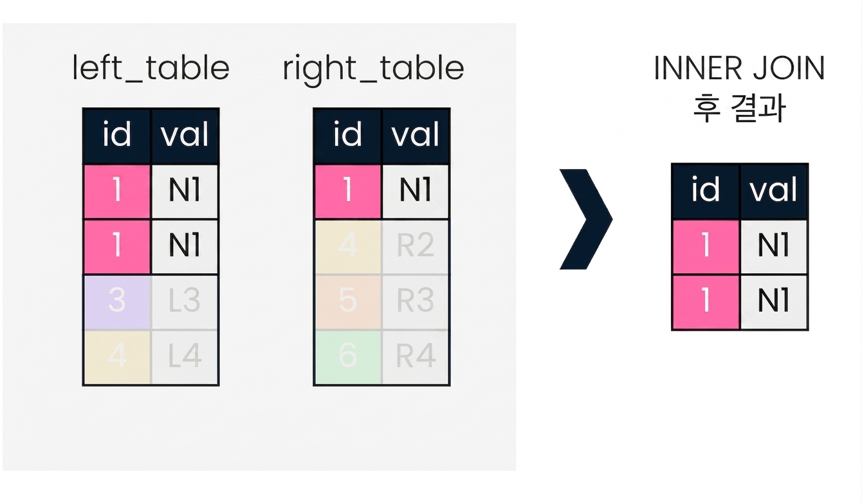Click the id header in result table
The width and height of the screenshot is (862, 504).
[706, 192]
